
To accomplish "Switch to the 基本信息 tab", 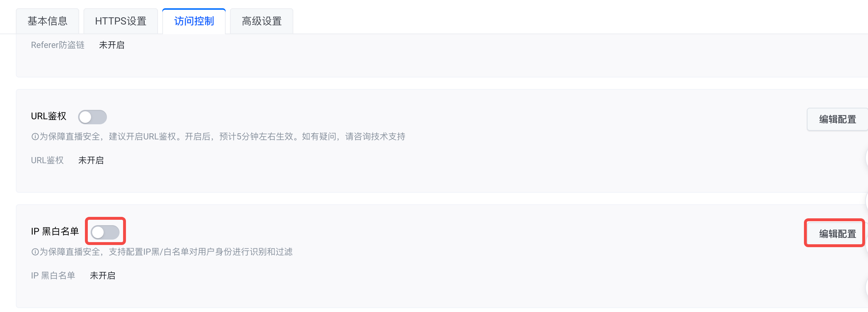I will 48,21.
